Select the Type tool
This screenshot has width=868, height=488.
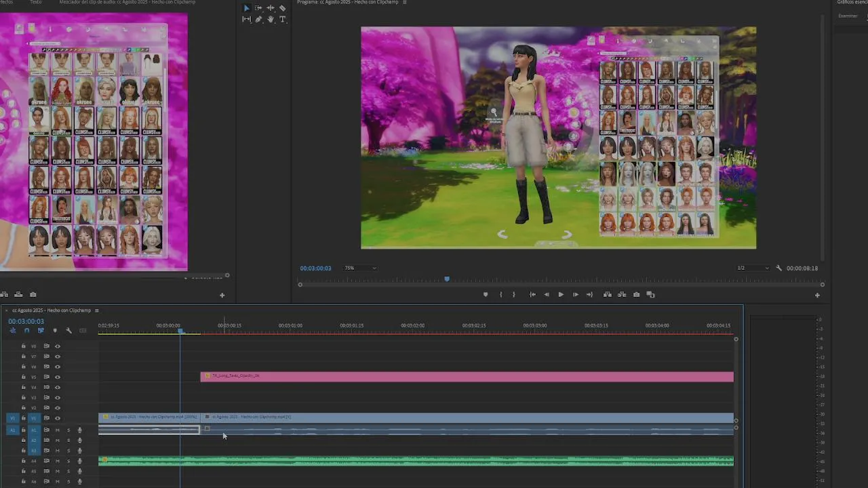pos(283,20)
